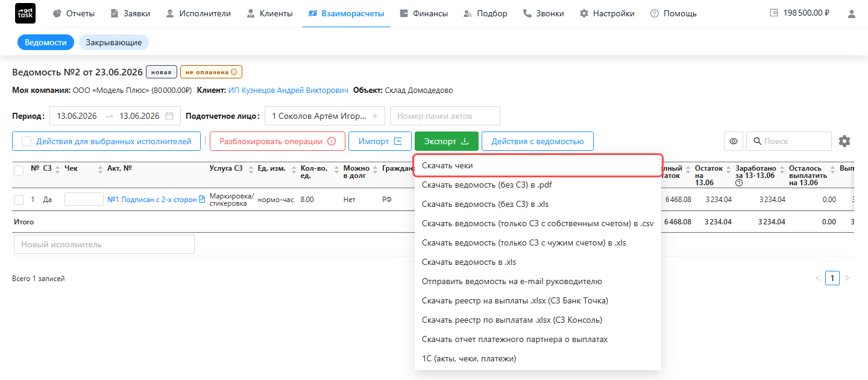Tick checkbox in Действия для выбранных исполнителей
The height and width of the screenshot is (380, 868).
pyautogui.click(x=27, y=141)
